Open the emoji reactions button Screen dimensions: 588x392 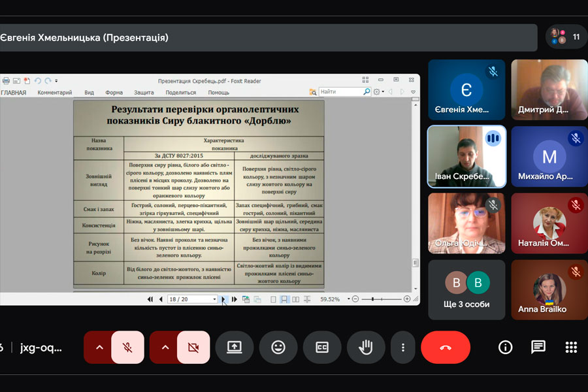tap(278, 348)
